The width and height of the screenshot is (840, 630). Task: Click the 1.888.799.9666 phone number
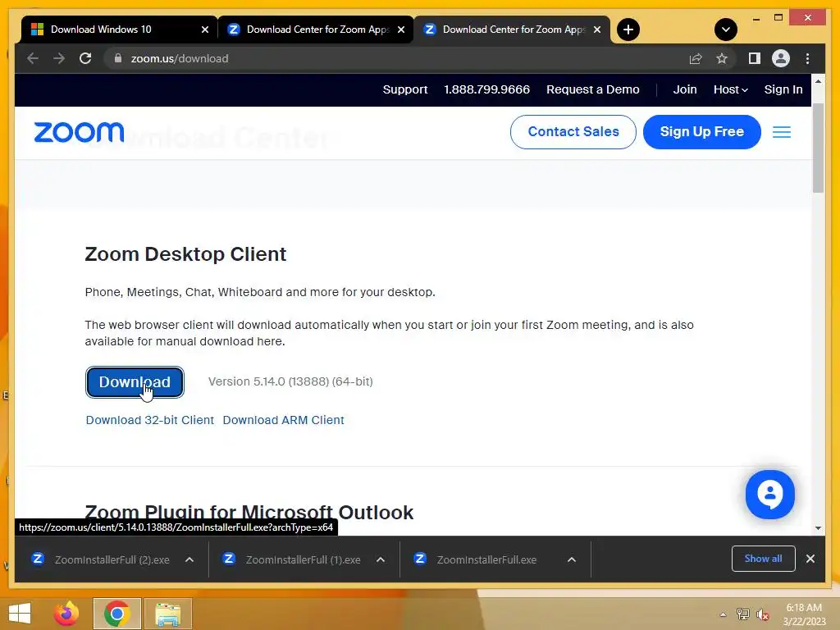coord(486,89)
